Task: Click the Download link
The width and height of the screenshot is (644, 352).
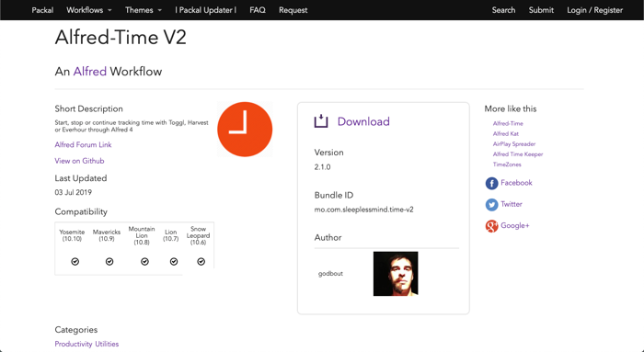Action: (x=363, y=121)
